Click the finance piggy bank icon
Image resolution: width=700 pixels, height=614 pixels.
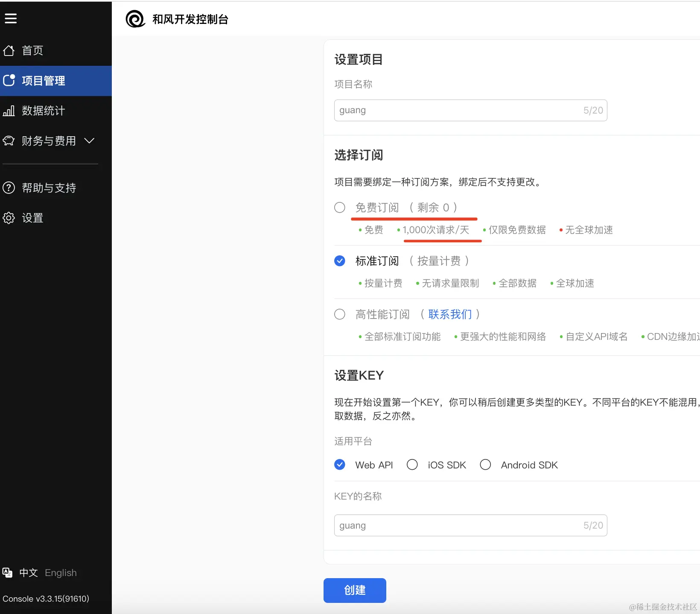[9, 141]
